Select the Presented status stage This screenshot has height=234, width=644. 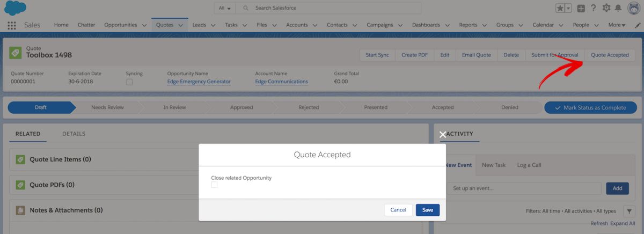click(x=376, y=107)
